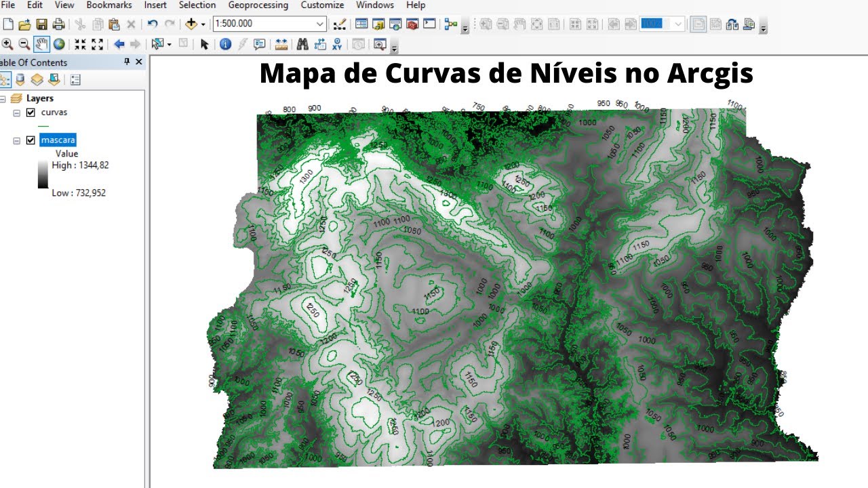868x488 pixels.
Task: Undo the last action
Action: point(153,24)
